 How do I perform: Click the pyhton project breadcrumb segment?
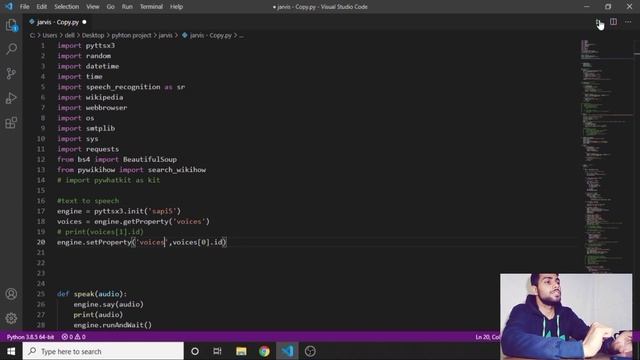click(x=131, y=36)
